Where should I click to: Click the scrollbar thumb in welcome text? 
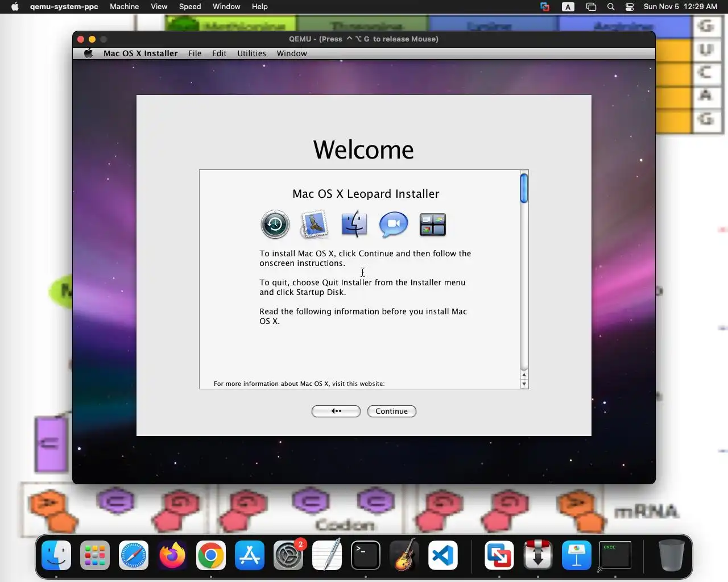(524, 188)
